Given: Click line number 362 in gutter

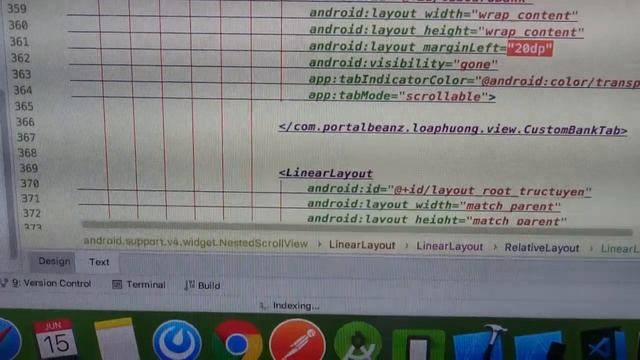Looking at the screenshot, I should tap(21, 58).
